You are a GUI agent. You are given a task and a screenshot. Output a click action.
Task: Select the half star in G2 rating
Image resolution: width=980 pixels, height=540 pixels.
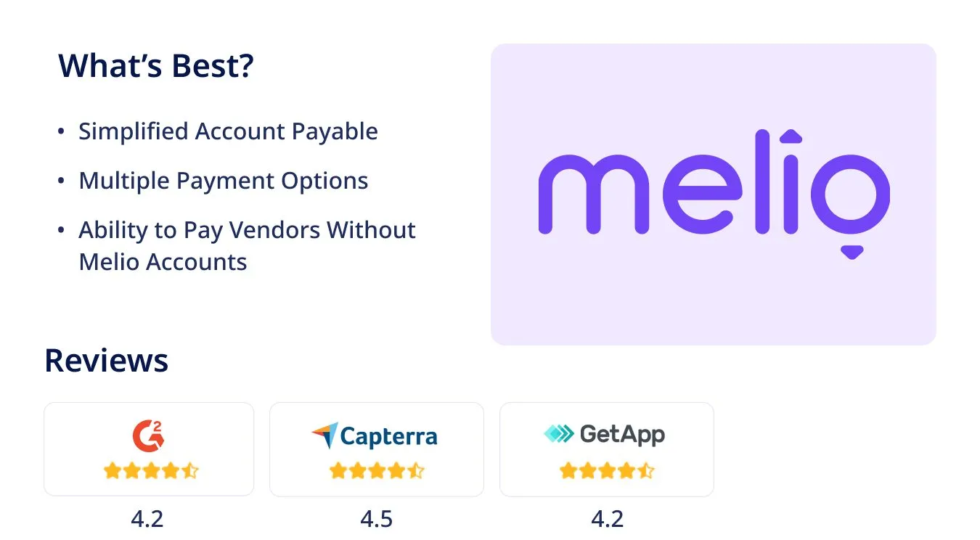[189, 471]
